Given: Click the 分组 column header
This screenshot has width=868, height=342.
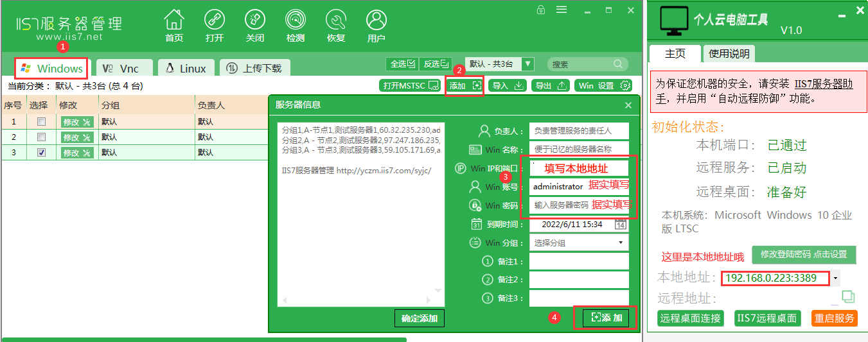Looking at the screenshot, I should [146, 105].
